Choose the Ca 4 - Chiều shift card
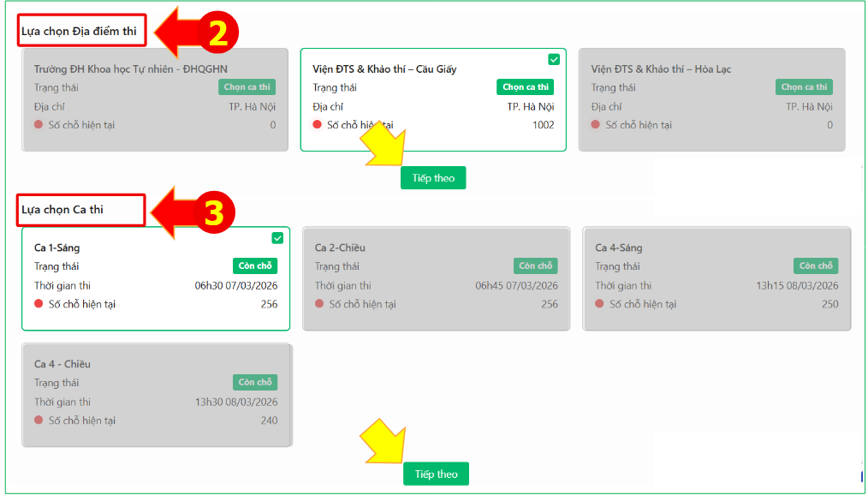 pyautogui.click(x=156, y=395)
